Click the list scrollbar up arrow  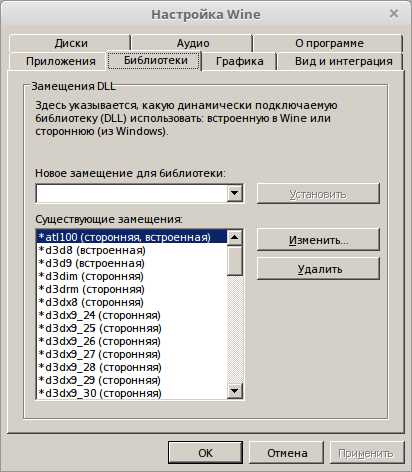(x=235, y=237)
